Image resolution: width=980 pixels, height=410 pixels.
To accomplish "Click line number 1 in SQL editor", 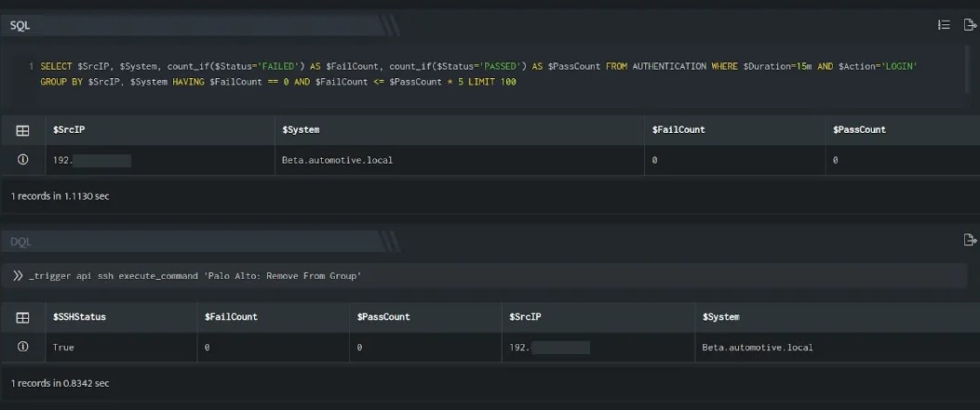I will pos(32,65).
